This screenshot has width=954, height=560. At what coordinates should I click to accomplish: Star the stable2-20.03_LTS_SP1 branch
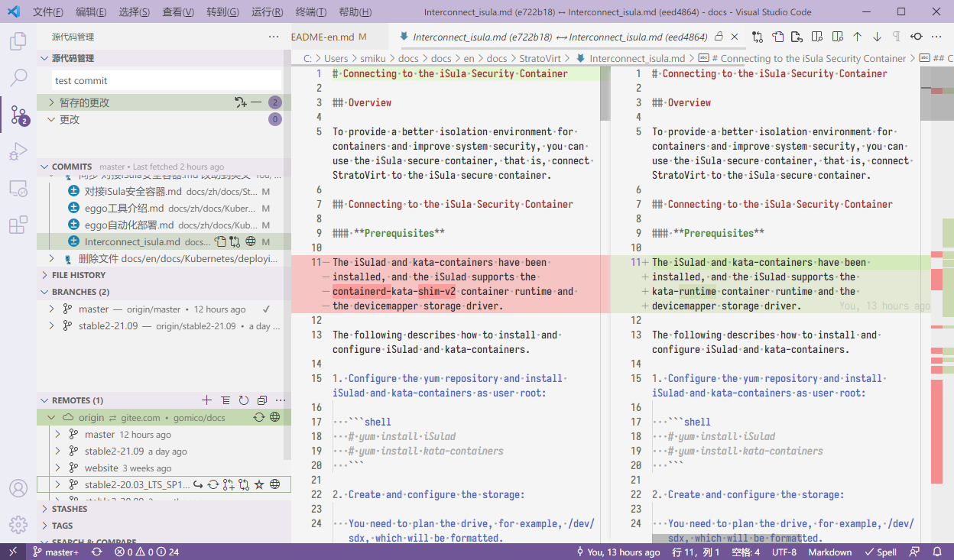point(259,484)
